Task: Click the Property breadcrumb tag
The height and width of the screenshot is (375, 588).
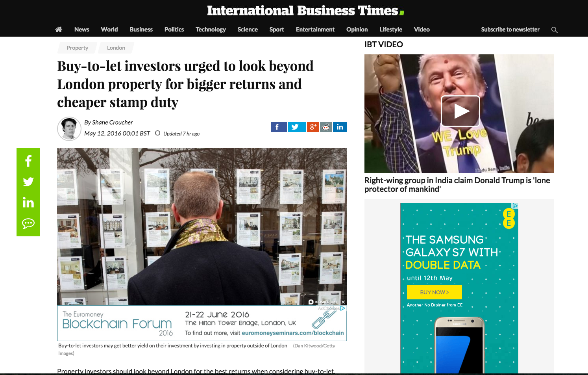Action: point(78,48)
